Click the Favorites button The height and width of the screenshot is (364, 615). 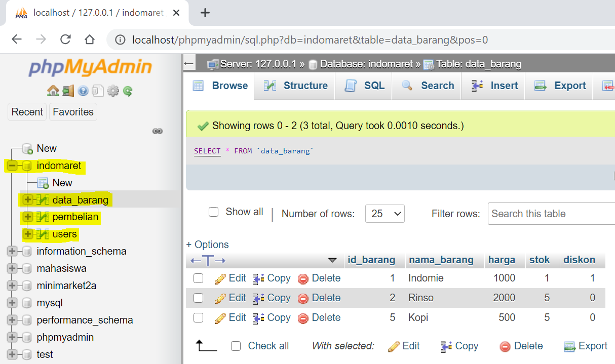click(x=73, y=112)
